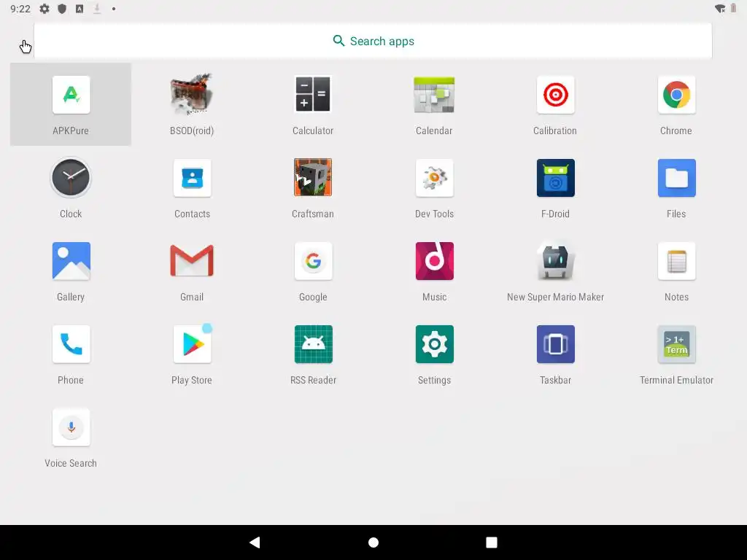
Task: Tap the clock time 9:22
Action: (x=20, y=9)
